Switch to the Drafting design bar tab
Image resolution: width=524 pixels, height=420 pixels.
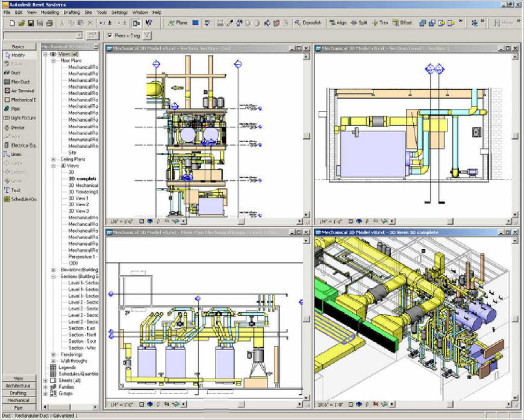tap(19, 393)
